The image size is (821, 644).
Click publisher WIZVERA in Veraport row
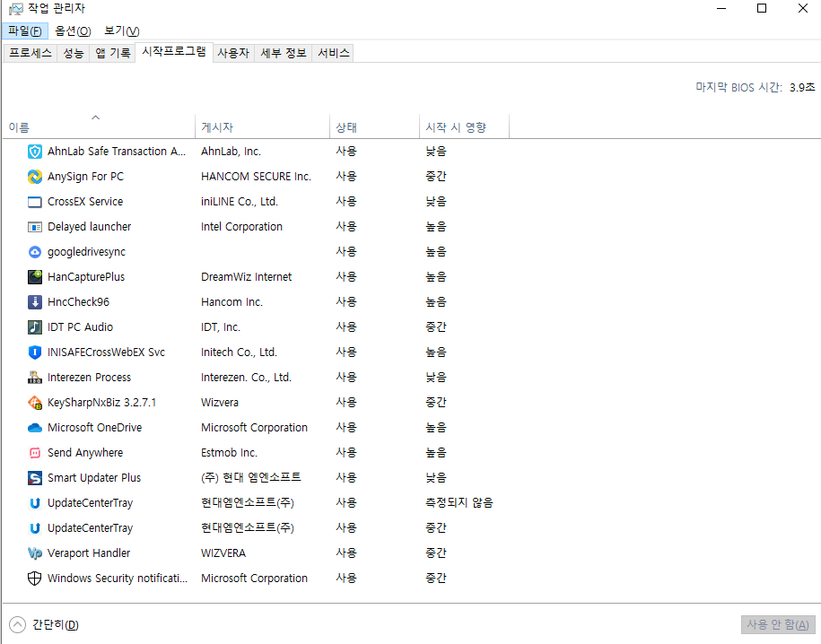click(x=223, y=553)
